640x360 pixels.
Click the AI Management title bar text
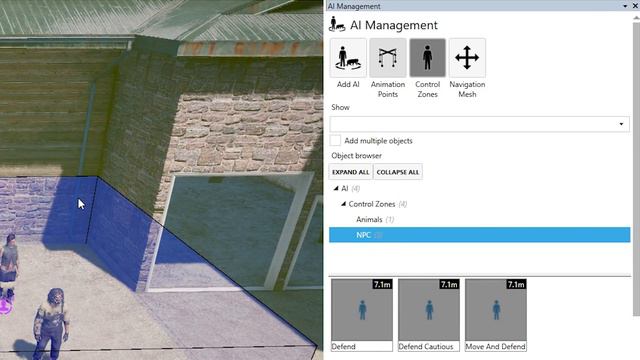(x=354, y=6)
